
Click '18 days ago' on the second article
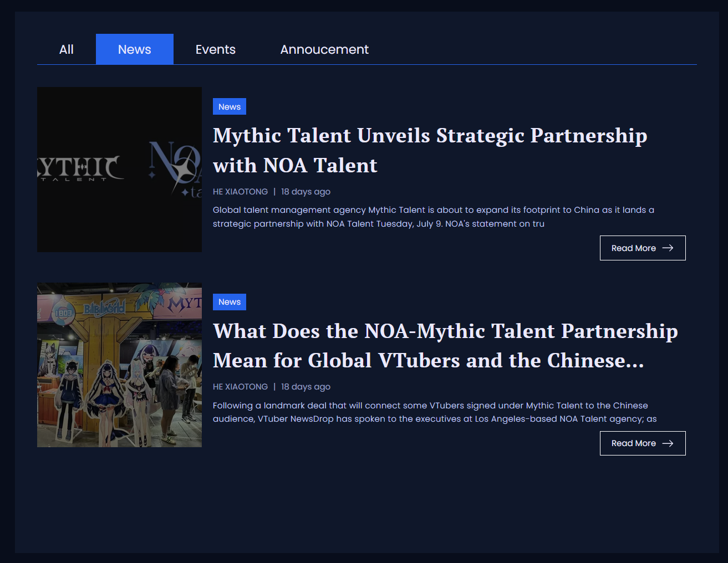tap(306, 387)
